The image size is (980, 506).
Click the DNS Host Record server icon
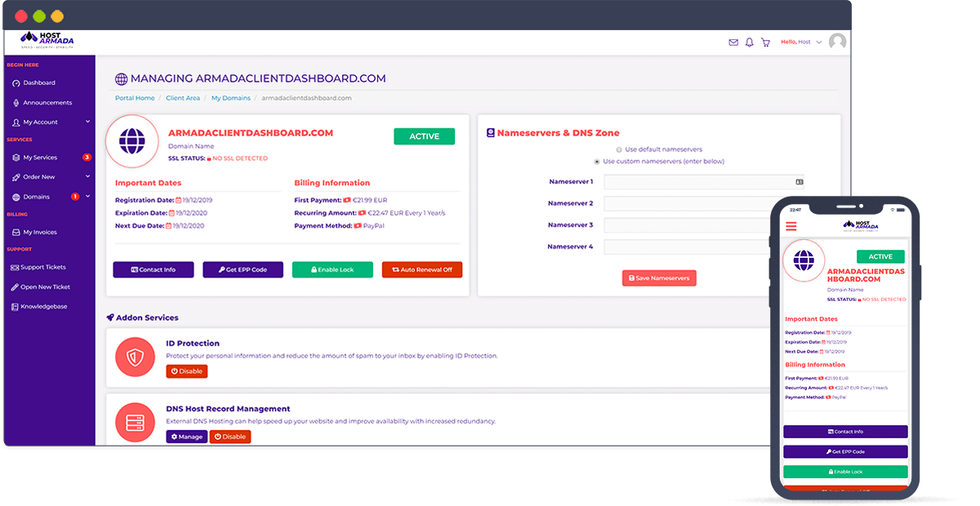135,422
